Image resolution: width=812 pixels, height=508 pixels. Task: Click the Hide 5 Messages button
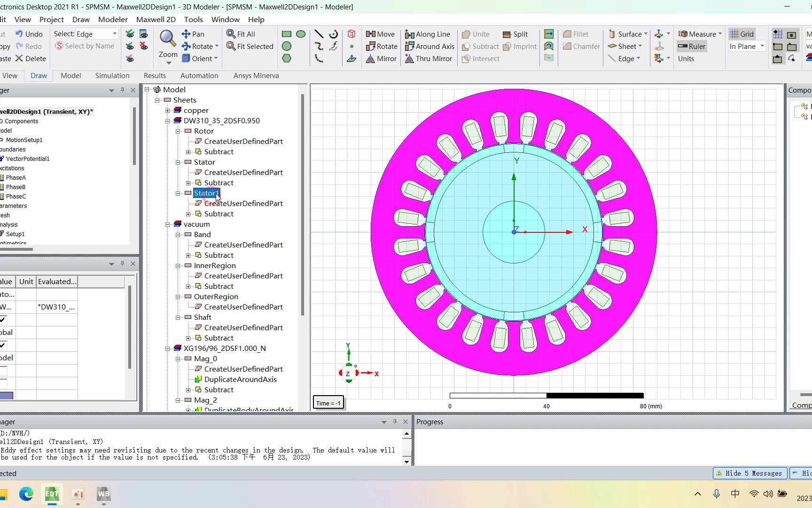click(749, 473)
